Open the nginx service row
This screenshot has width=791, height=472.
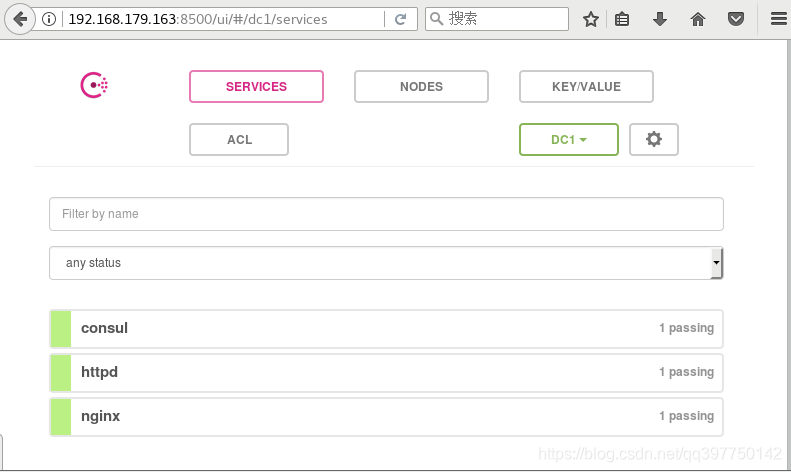386,417
